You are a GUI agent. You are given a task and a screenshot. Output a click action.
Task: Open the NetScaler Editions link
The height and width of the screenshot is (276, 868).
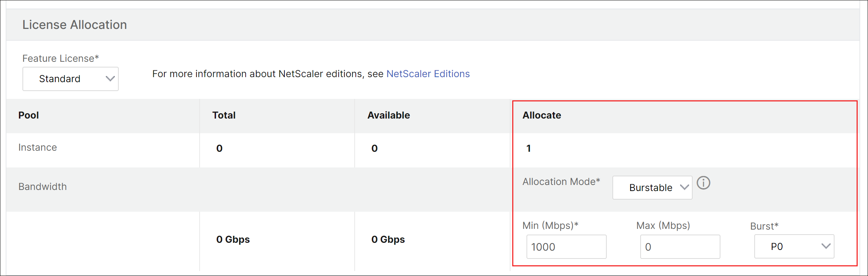tap(428, 74)
